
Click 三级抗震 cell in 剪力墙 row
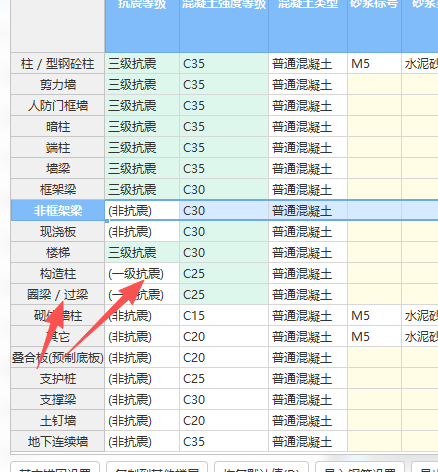(x=142, y=84)
